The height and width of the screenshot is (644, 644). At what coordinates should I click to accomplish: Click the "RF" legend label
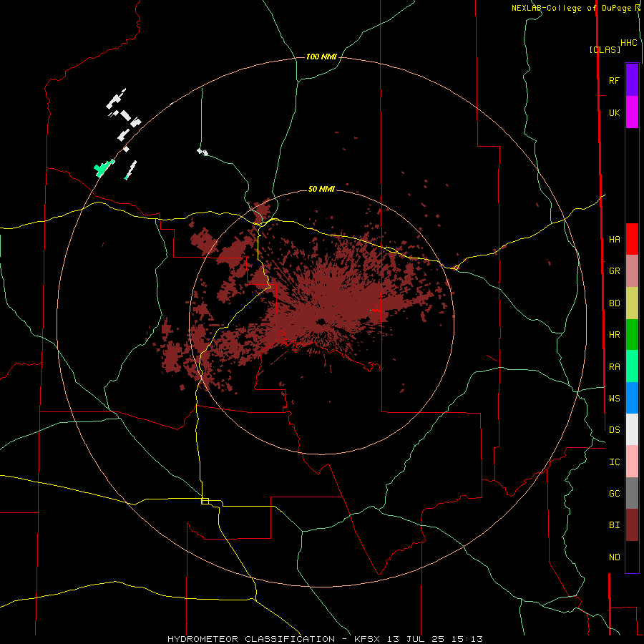coord(614,80)
